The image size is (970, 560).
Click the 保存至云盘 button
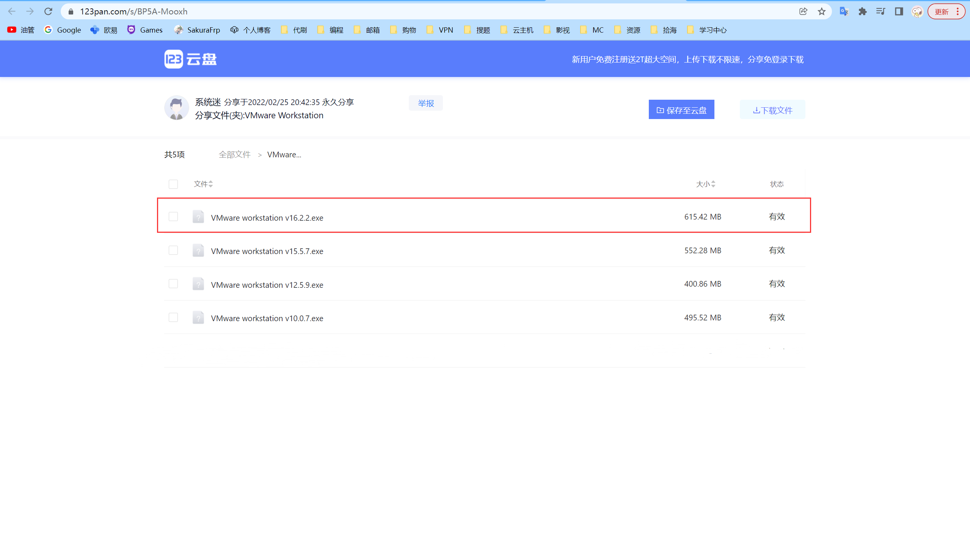point(681,110)
